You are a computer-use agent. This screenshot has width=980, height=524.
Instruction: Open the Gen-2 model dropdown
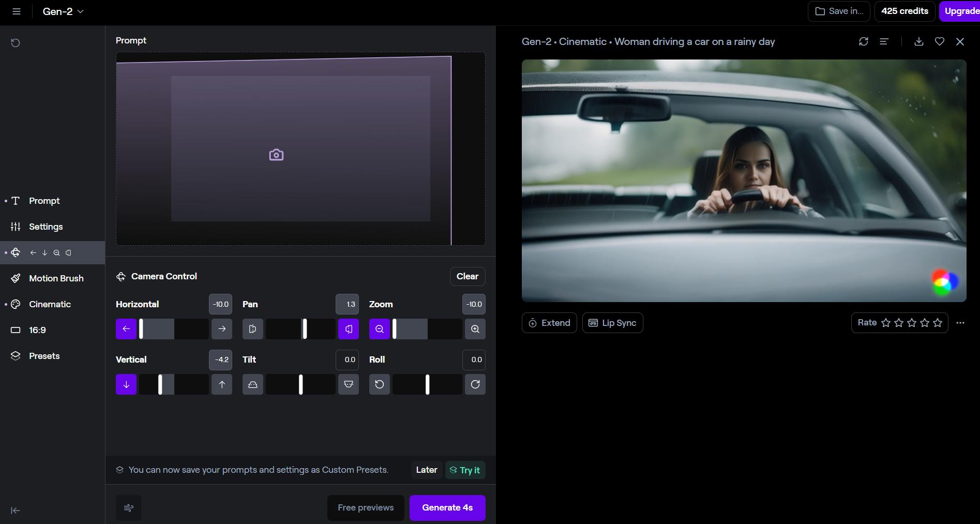pos(63,11)
